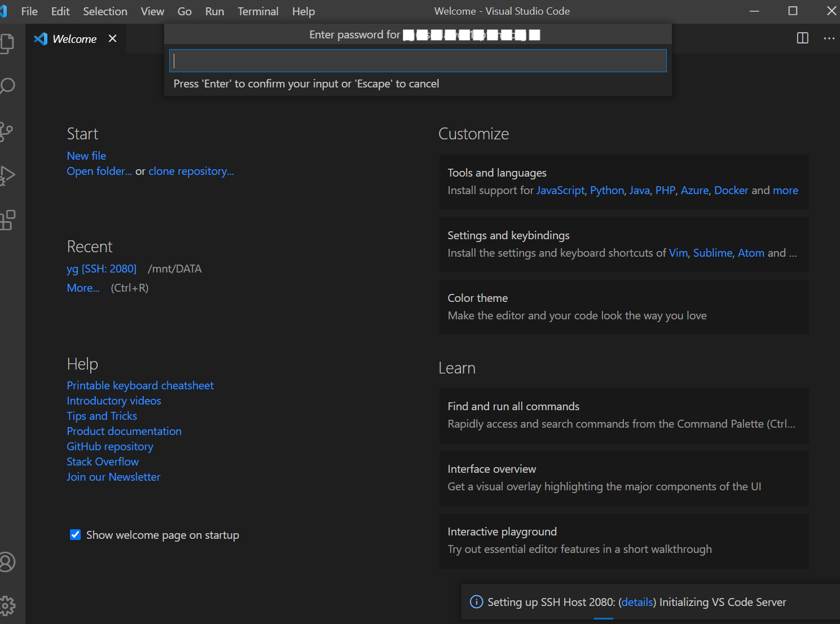The width and height of the screenshot is (840, 624).
Task: Install Docker support link
Action: tap(731, 190)
